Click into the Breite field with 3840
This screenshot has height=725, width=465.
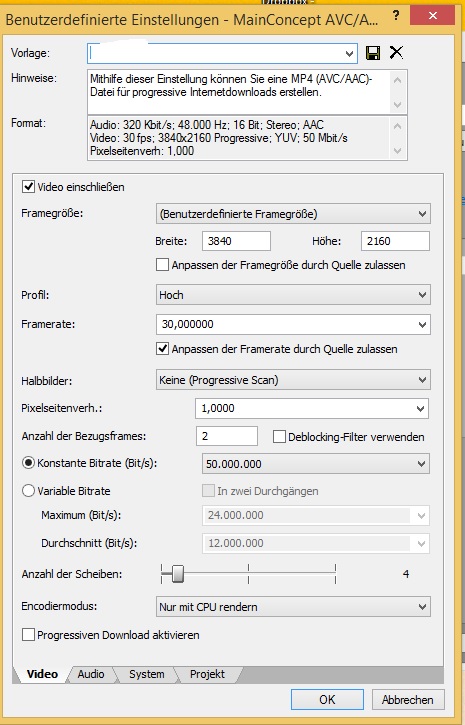[x=236, y=241]
